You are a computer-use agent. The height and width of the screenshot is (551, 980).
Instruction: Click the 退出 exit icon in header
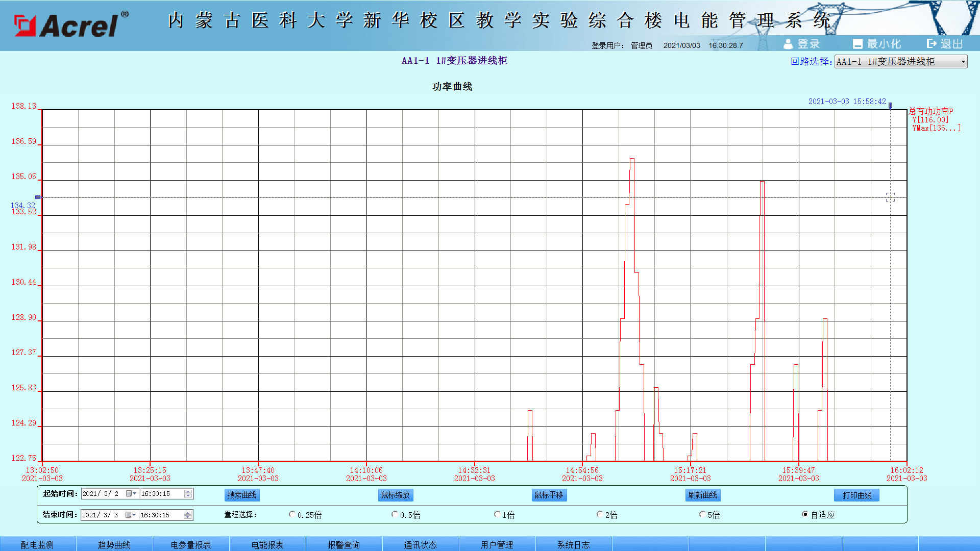point(932,44)
